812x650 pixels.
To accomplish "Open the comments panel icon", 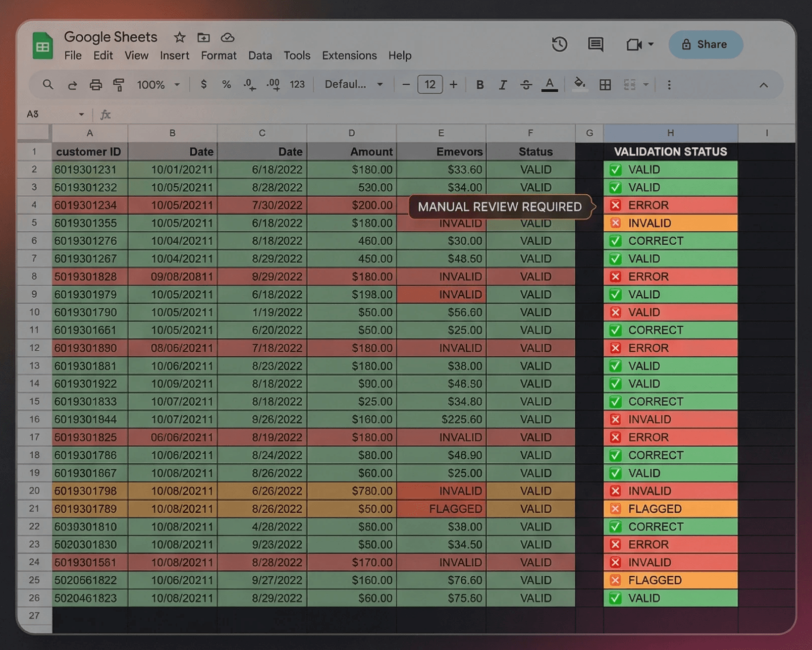I will (596, 44).
